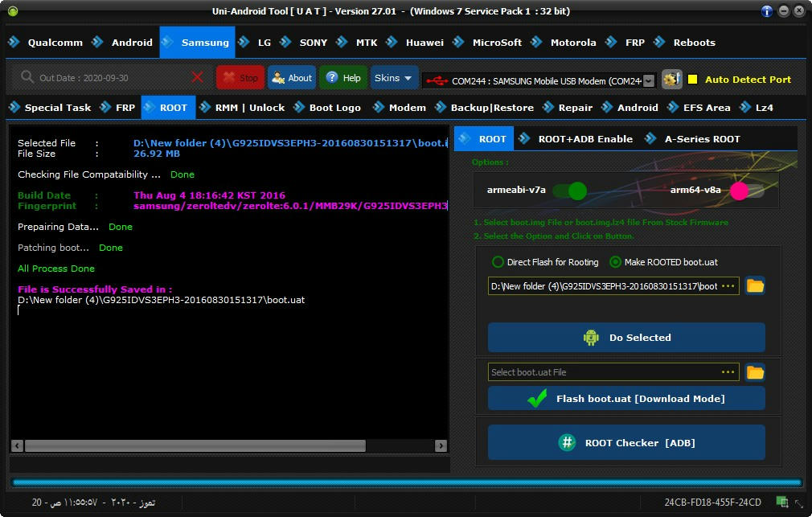Click the Select boot.uat File field

coord(613,372)
